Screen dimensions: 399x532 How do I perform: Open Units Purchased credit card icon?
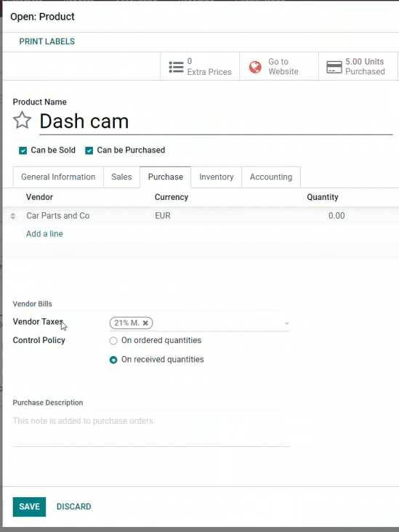(x=334, y=67)
